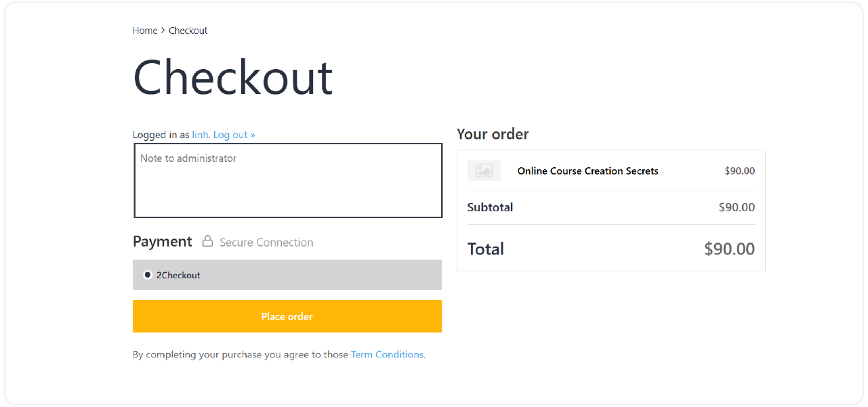This screenshot has height=407, width=868.
Task: Click the Subtotal label in the order summary
Action: coord(490,207)
